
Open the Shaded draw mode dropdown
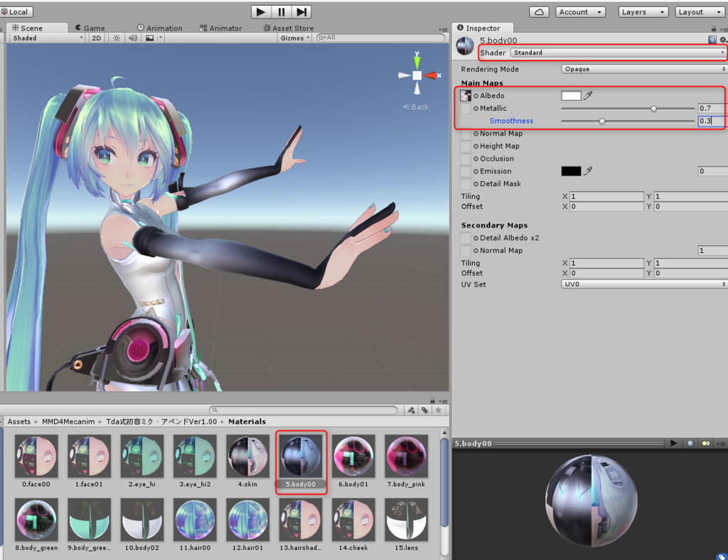point(48,38)
